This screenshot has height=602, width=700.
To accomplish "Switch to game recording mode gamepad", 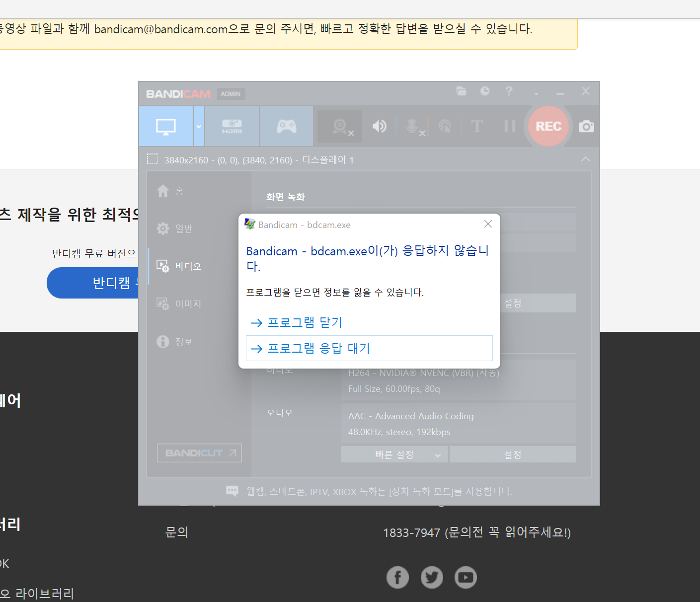I will pyautogui.click(x=287, y=126).
